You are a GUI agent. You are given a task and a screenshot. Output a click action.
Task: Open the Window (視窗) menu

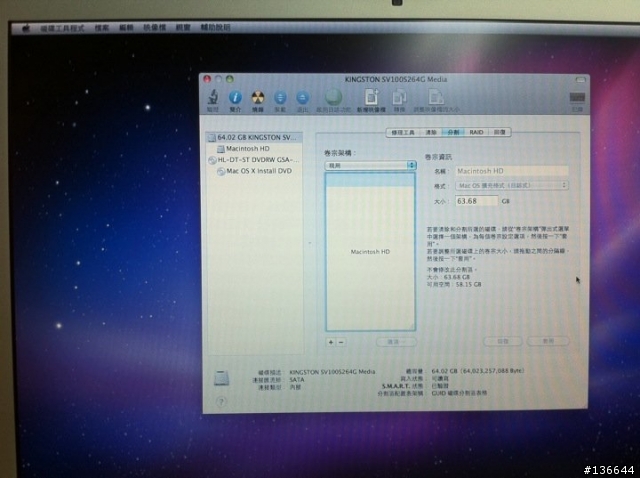point(183,28)
